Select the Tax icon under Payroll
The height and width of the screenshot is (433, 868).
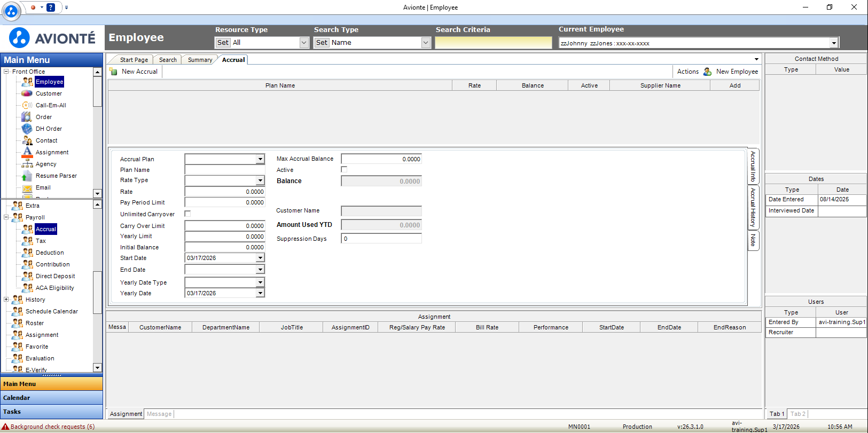(27, 241)
